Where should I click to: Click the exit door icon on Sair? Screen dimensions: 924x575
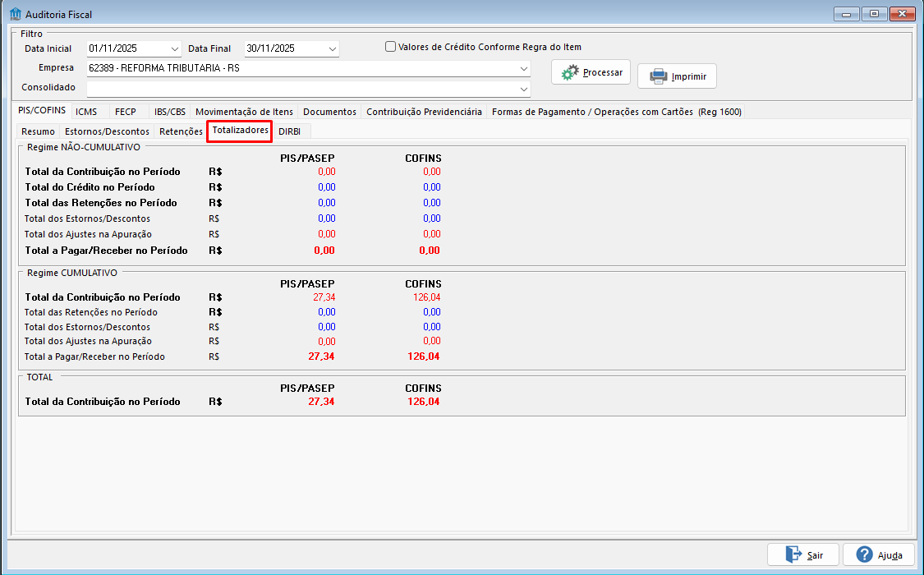click(793, 554)
